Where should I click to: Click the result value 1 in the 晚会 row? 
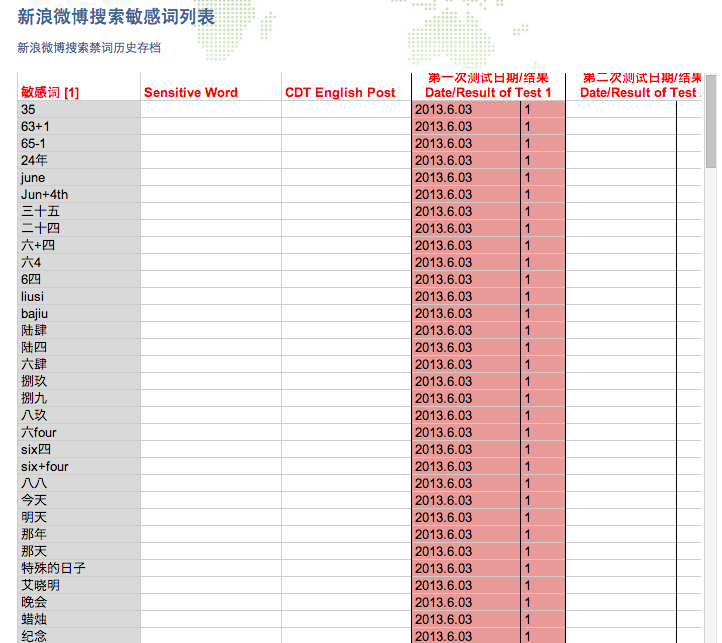[528, 603]
